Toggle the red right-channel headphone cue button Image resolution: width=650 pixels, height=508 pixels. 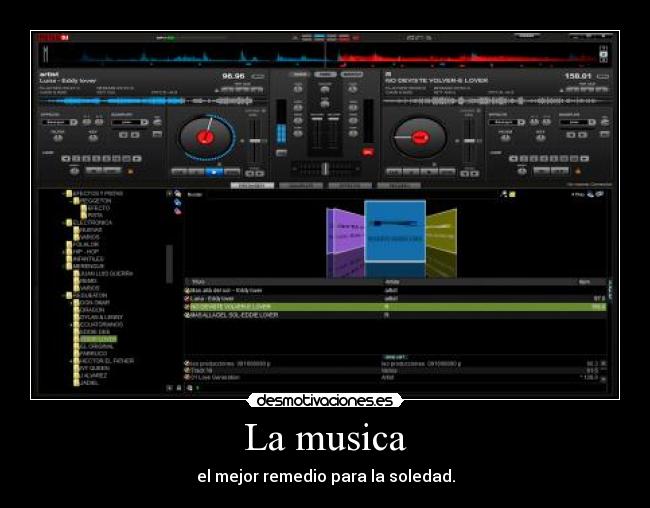(x=368, y=152)
